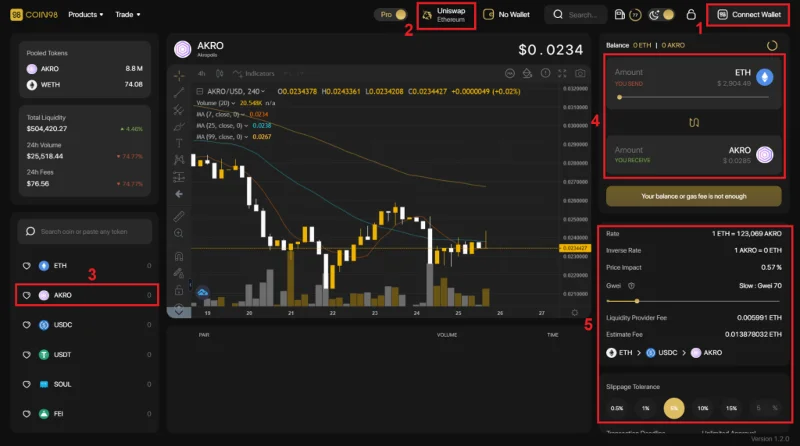Expand the Volume (20) indicator options
This screenshot has width=800, height=446.
(233, 103)
